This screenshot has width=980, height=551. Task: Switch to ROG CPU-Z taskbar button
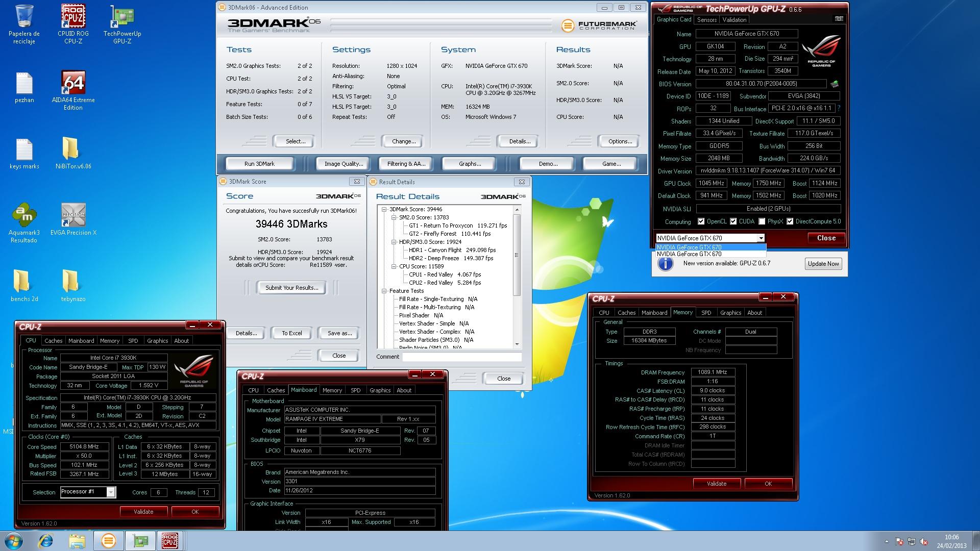[170, 541]
